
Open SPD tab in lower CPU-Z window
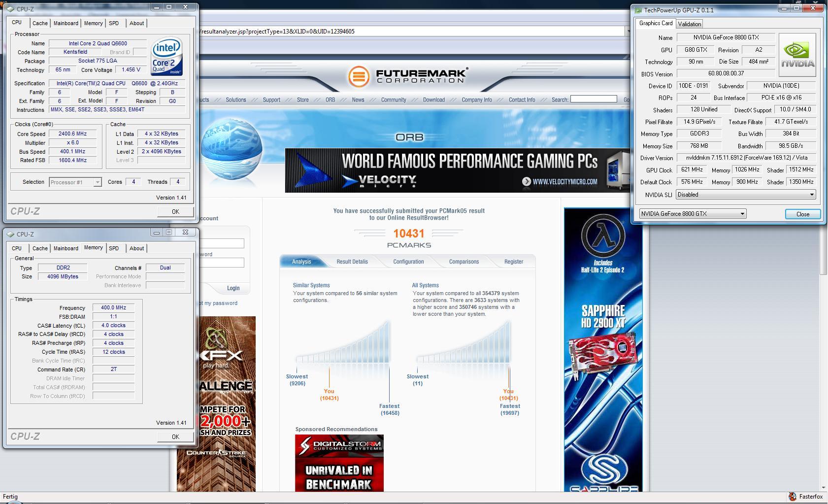coord(114,248)
